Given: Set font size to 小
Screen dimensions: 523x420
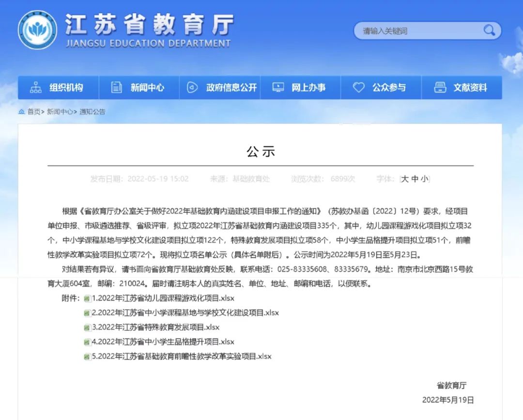Looking at the screenshot, I should click(424, 179).
